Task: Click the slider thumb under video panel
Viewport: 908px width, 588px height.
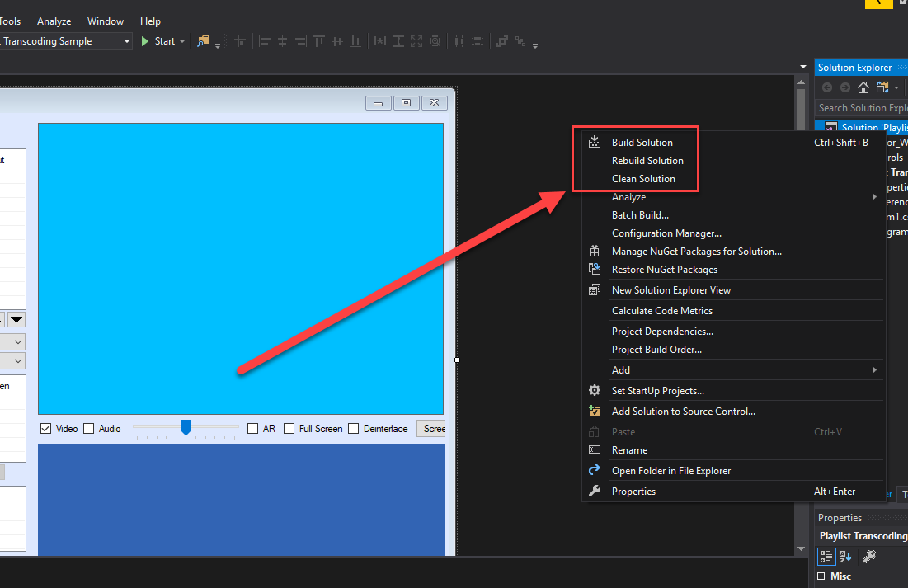Action: (186, 427)
